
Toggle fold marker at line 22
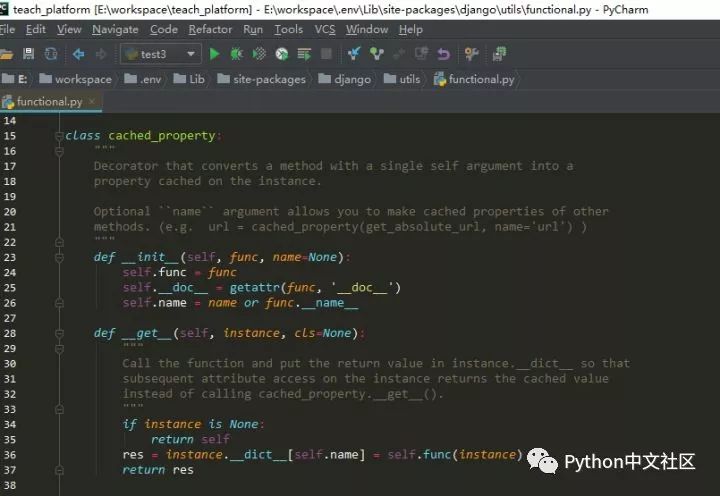(x=59, y=242)
